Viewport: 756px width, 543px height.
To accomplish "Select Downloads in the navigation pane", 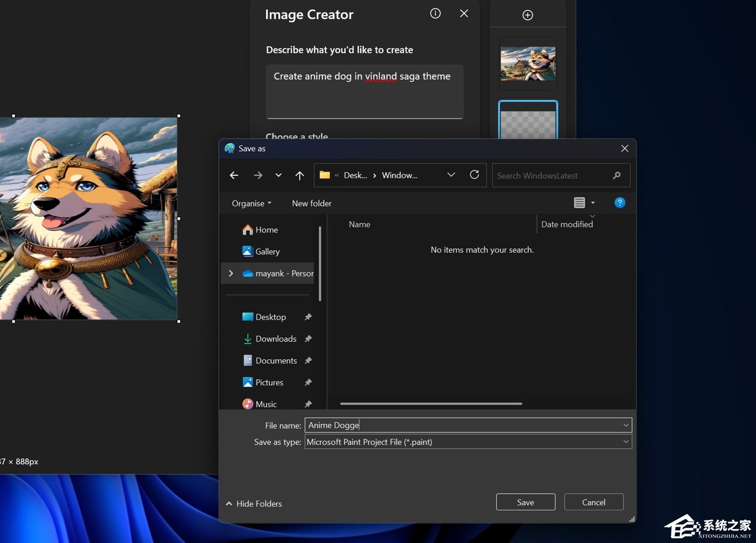I will [x=276, y=338].
